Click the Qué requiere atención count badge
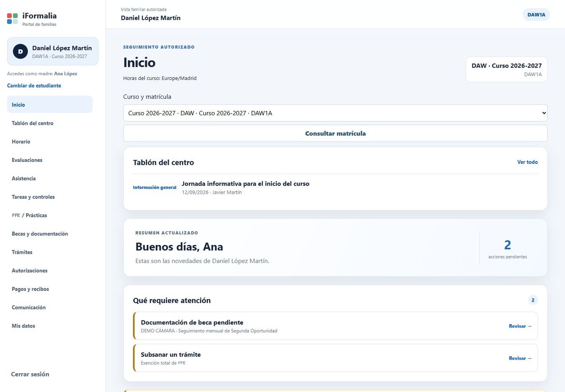 pos(533,300)
